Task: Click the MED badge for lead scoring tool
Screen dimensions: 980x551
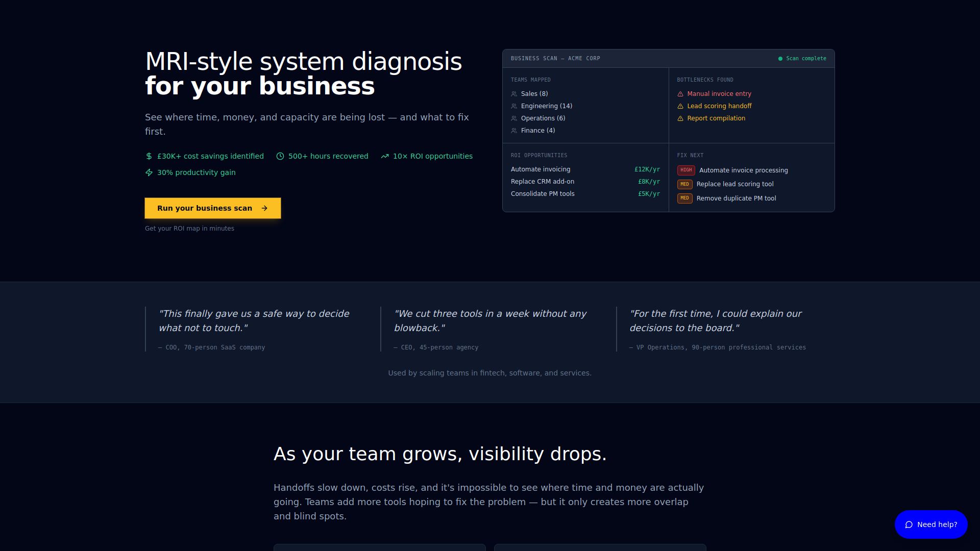Action: coord(685,184)
